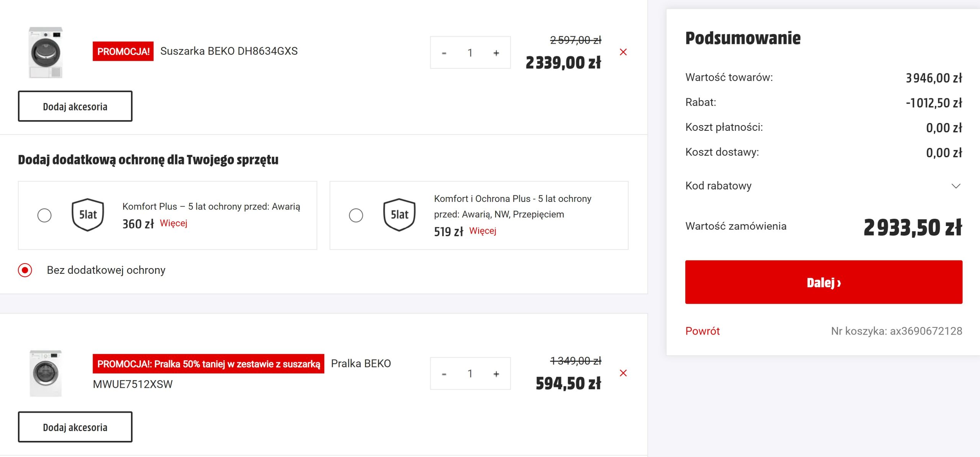Remove Pralka BEKO MWUE7512XSW from cart
The image size is (980, 457).
pos(624,373)
